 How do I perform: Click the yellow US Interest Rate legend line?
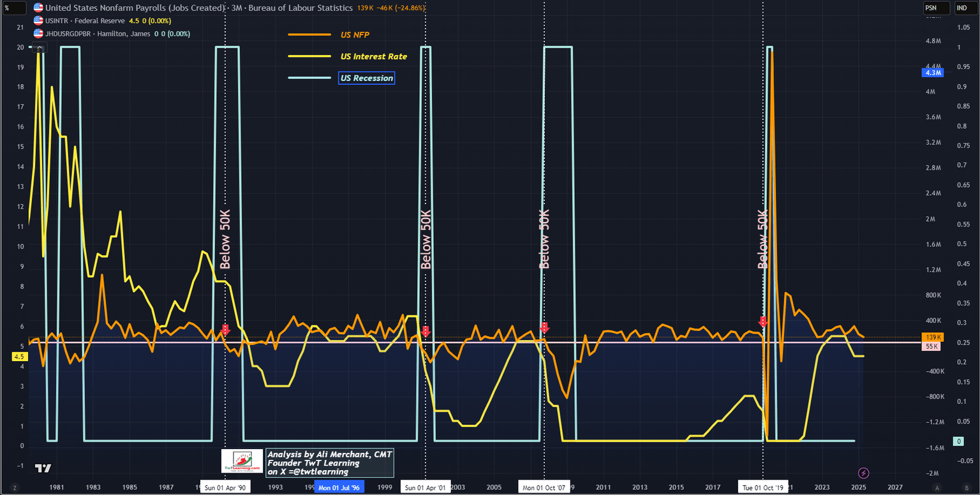(x=310, y=56)
